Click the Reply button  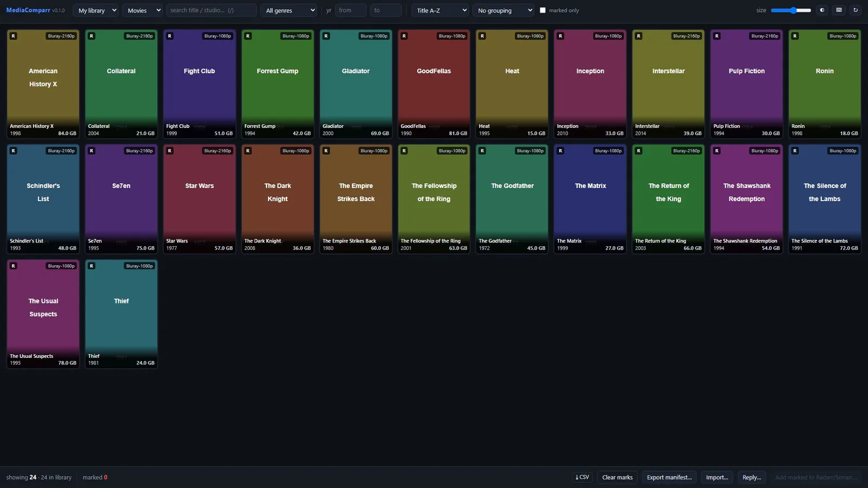[x=751, y=477]
